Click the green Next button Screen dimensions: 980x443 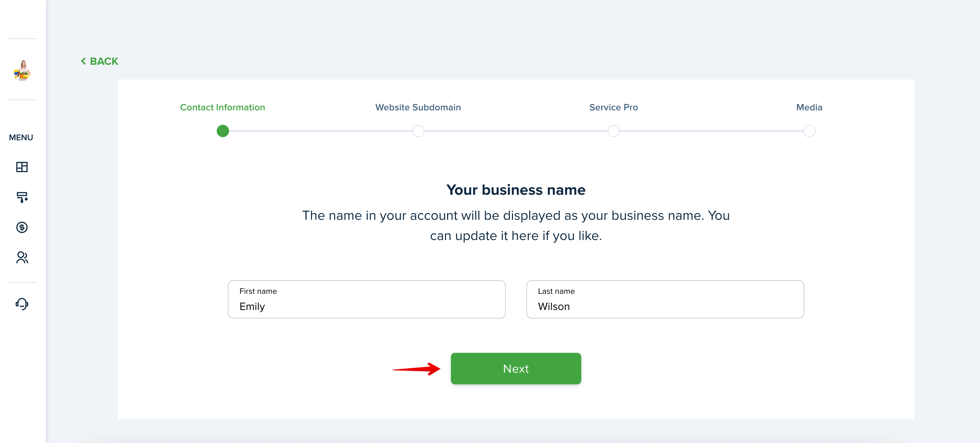[x=516, y=369]
